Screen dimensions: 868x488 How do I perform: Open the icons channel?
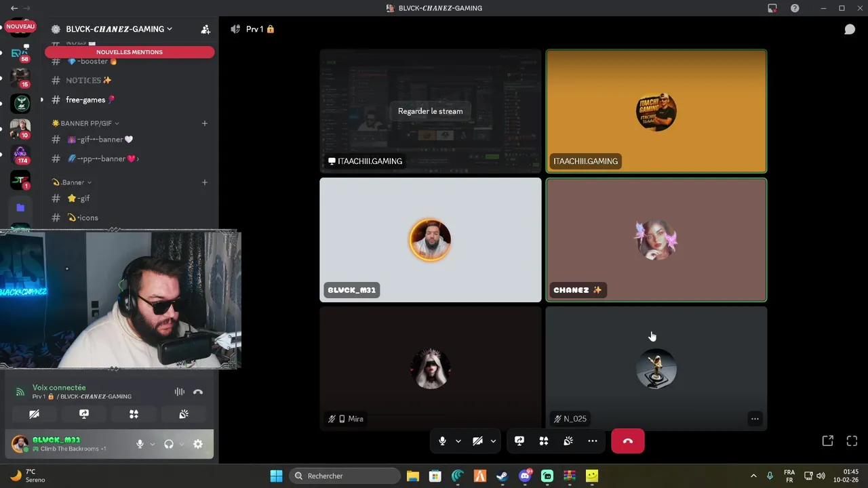pos(83,218)
